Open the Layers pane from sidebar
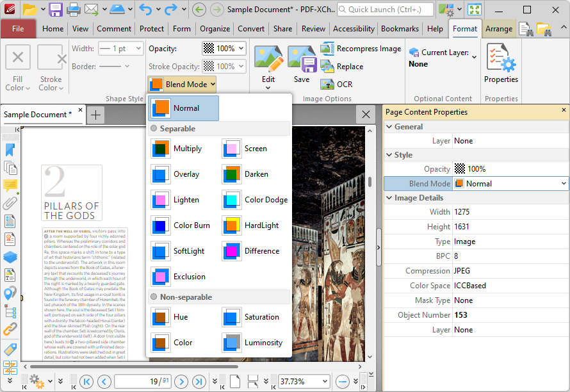570x392 pixels. point(10,257)
